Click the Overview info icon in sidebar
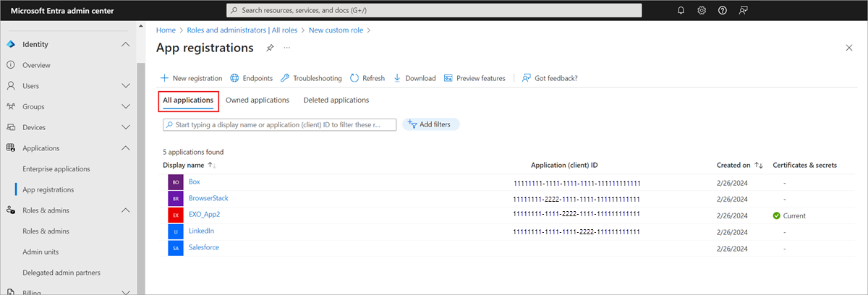The width and height of the screenshot is (868, 295). pos(11,65)
